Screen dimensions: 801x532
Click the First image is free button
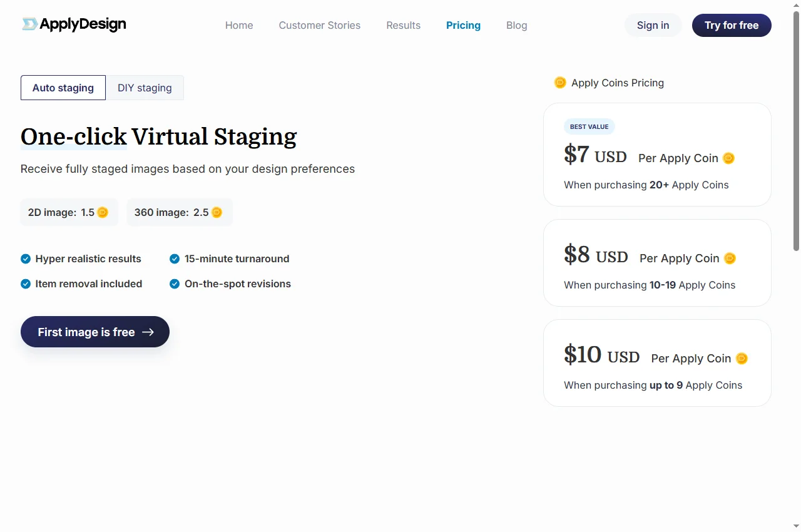pos(95,332)
